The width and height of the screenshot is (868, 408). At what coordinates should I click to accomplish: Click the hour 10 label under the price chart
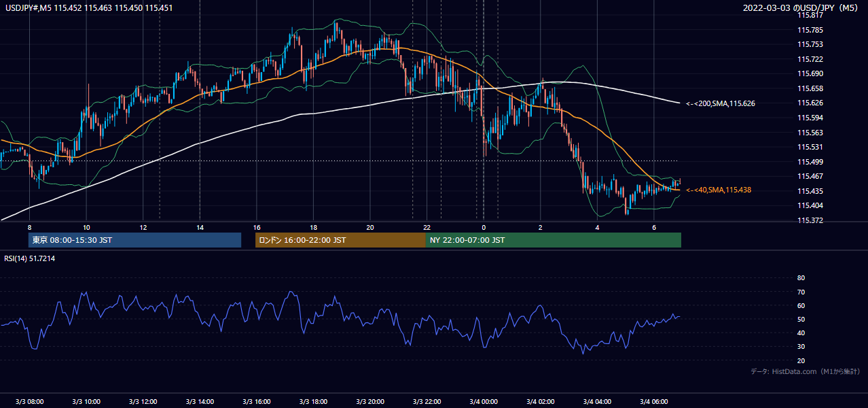click(x=86, y=227)
